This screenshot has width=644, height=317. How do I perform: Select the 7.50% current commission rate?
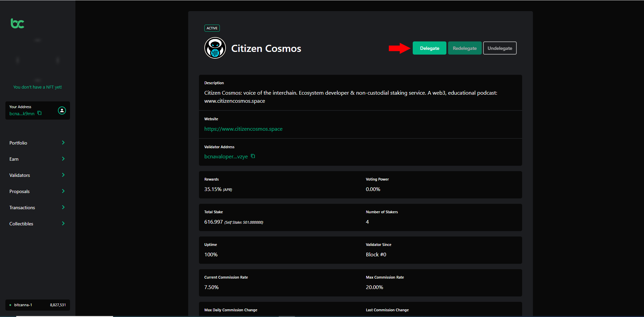(211, 287)
